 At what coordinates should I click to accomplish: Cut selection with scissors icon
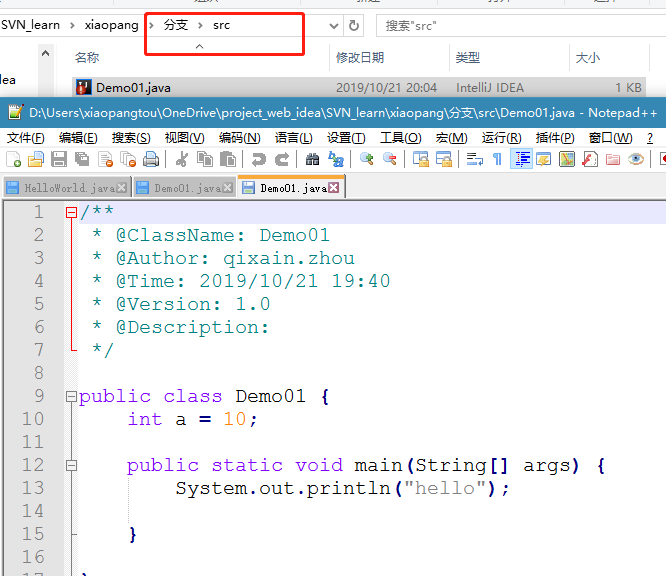(182, 160)
